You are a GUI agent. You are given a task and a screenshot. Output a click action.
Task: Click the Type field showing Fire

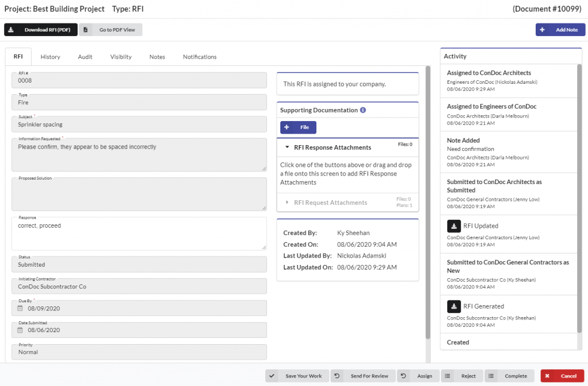click(x=139, y=102)
